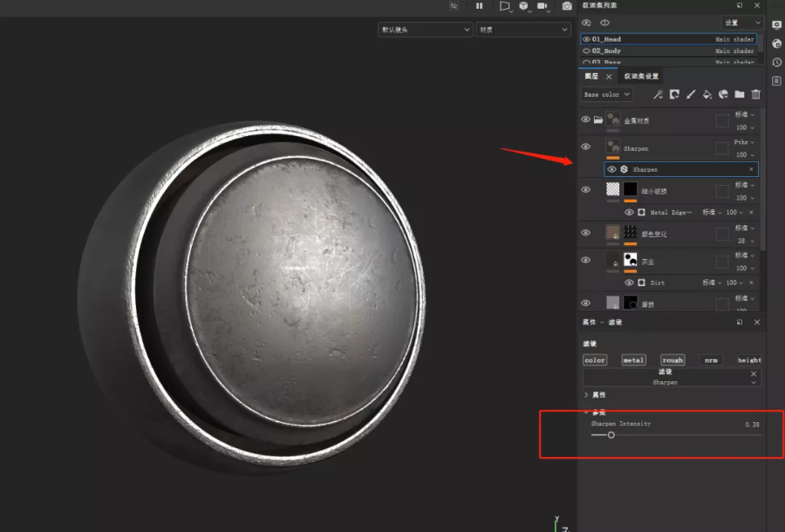Toggle the metal channel button

click(x=633, y=360)
